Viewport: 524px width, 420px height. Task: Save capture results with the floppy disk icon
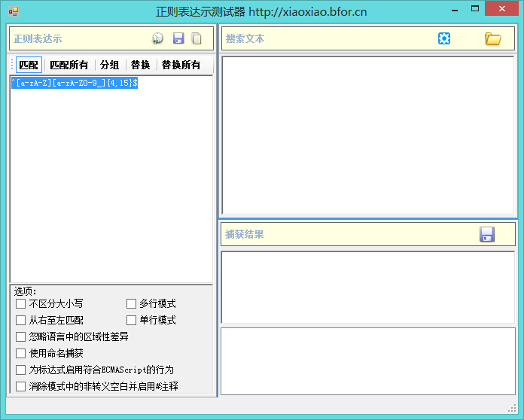pos(487,234)
